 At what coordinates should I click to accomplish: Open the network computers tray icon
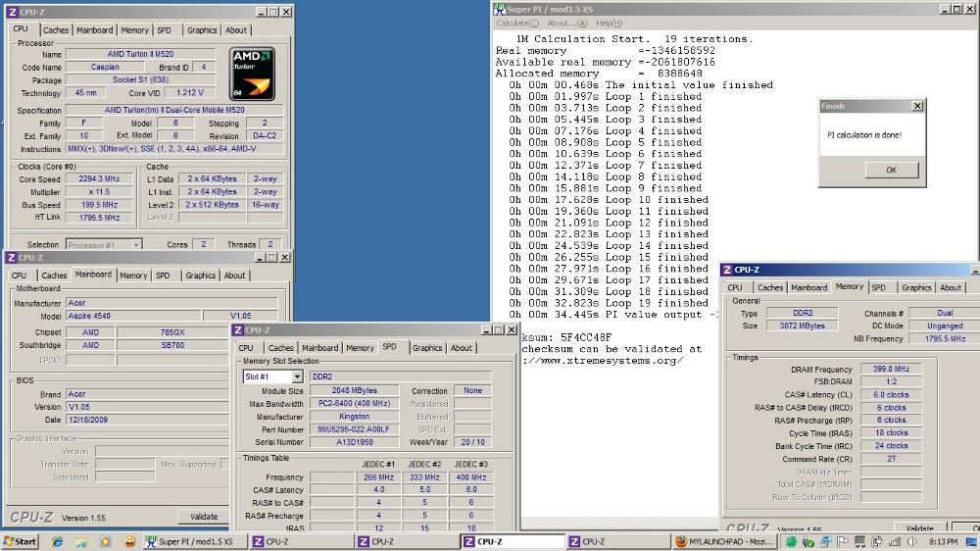click(x=825, y=541)
